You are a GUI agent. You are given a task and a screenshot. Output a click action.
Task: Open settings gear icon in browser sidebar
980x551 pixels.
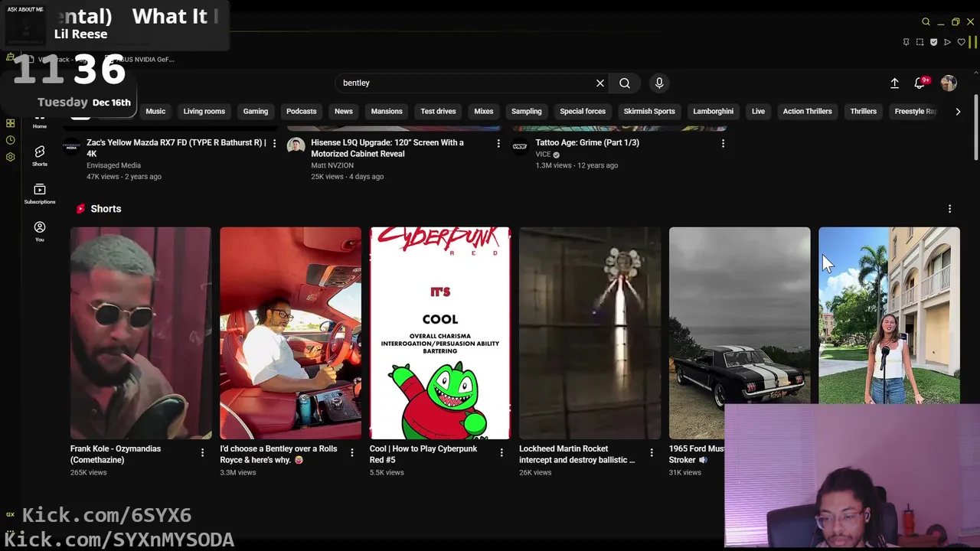10,157
